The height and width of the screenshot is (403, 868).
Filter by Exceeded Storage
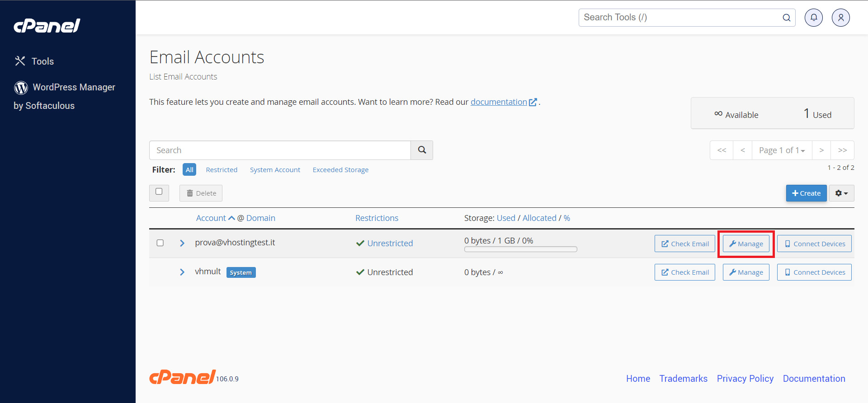pyautogui.click(x=340, y=170)
